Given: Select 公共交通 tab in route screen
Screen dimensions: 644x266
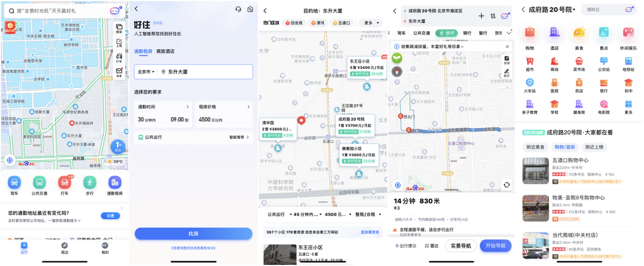Looking at the screenshot, I should click(422, 33).
